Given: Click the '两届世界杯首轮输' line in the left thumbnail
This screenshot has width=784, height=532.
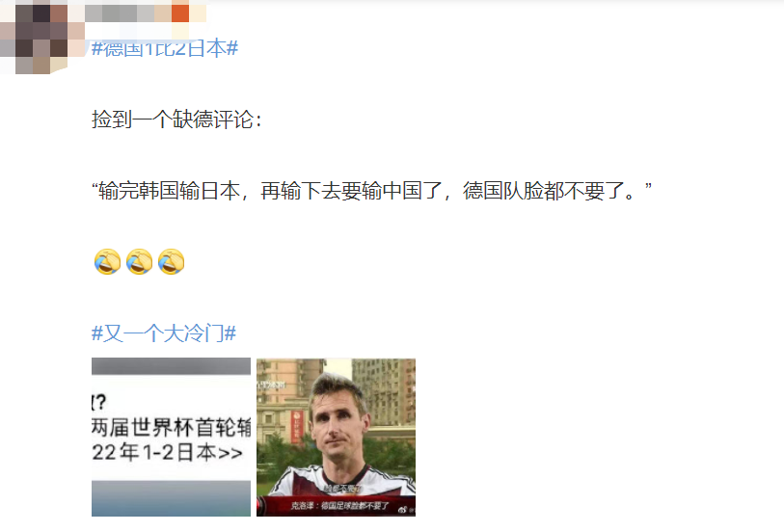Looking at the screenshot, I should pyautogui.click(x=171, y=428).
